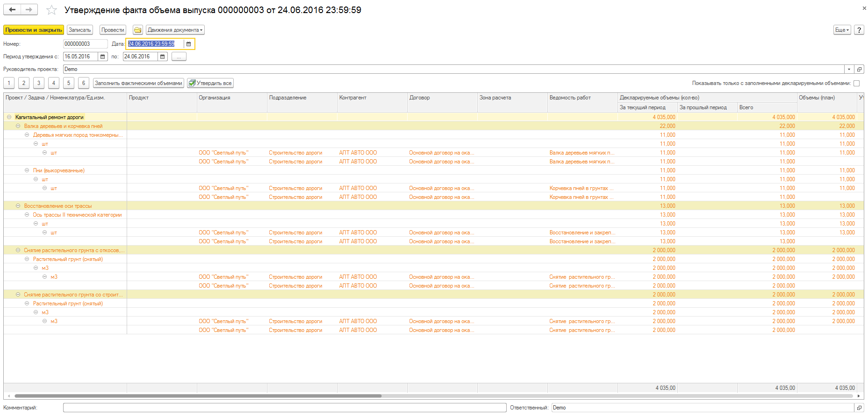Click the Утвердить все button
Image resolution: width=868 pixels, height=416 pixels.
[210, 83]
